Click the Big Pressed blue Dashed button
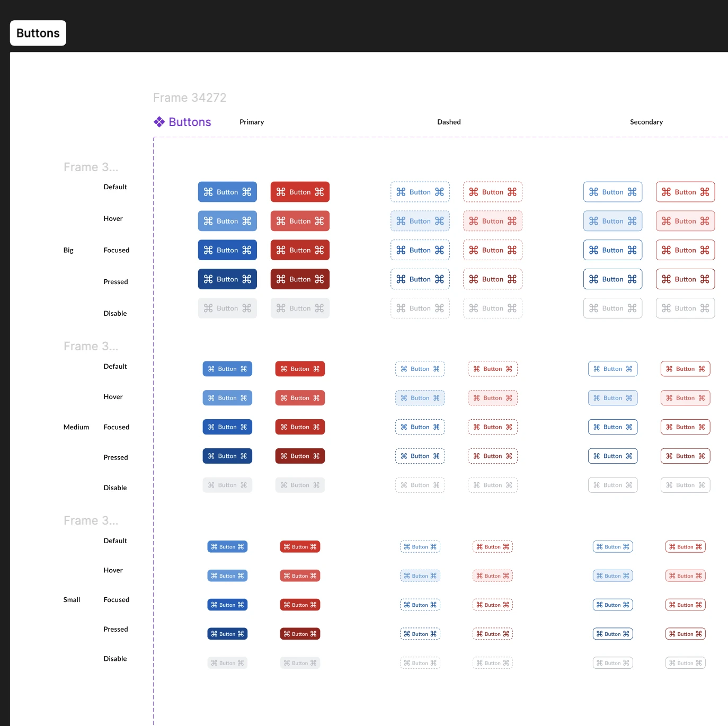This screenshot has height=726, width=728. click(420, 279)
